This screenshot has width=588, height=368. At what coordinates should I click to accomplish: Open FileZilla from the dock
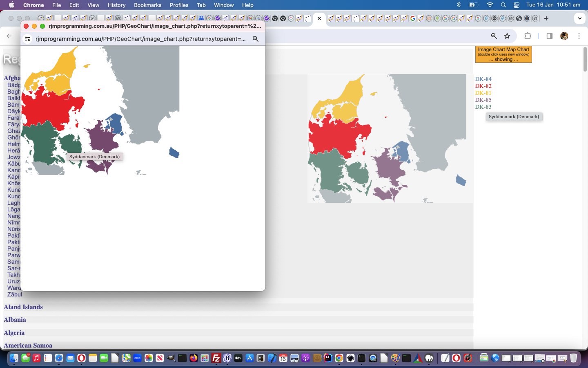click(x=216, y=359)
